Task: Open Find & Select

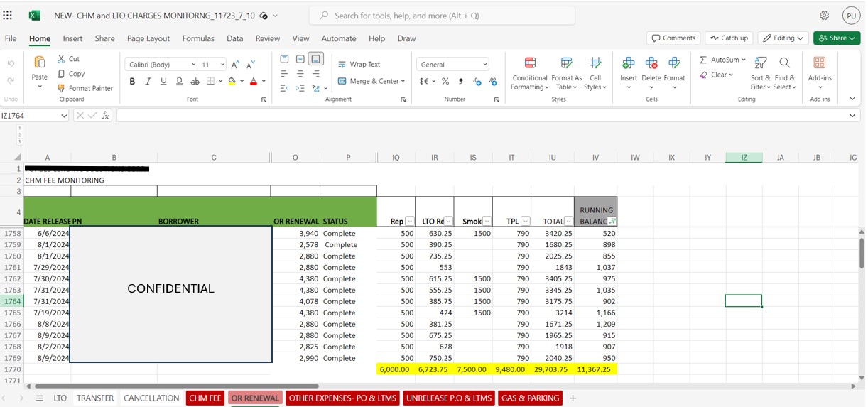Action: coord(784,73)
